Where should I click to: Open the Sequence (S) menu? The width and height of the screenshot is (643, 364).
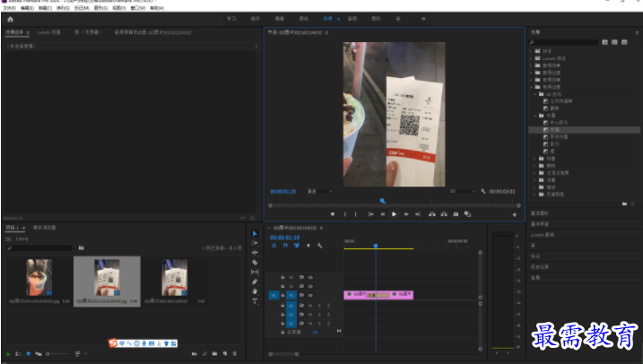63,8
